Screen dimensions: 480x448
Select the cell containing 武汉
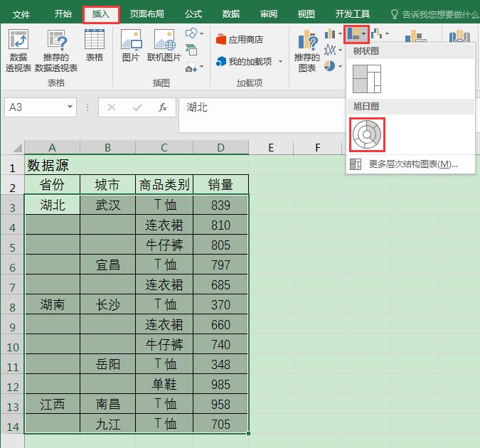pyautogui.click(x=108, y=205)
